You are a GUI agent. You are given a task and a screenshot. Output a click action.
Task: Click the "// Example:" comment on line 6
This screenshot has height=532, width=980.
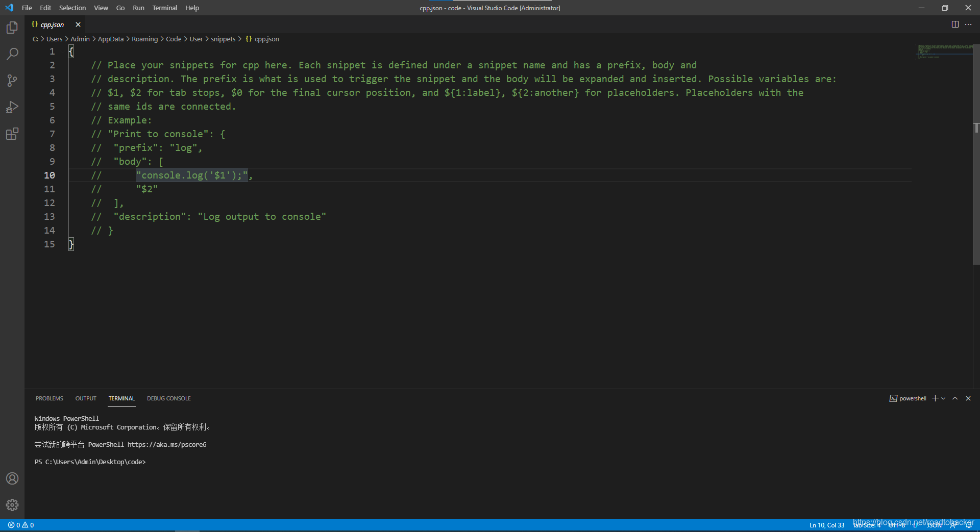tap(121, 120)
